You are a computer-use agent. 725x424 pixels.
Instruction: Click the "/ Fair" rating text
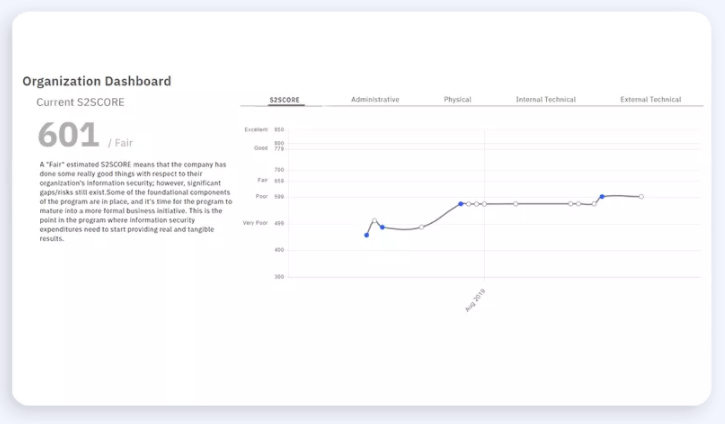pyautogui.click(x=120, y=143)
